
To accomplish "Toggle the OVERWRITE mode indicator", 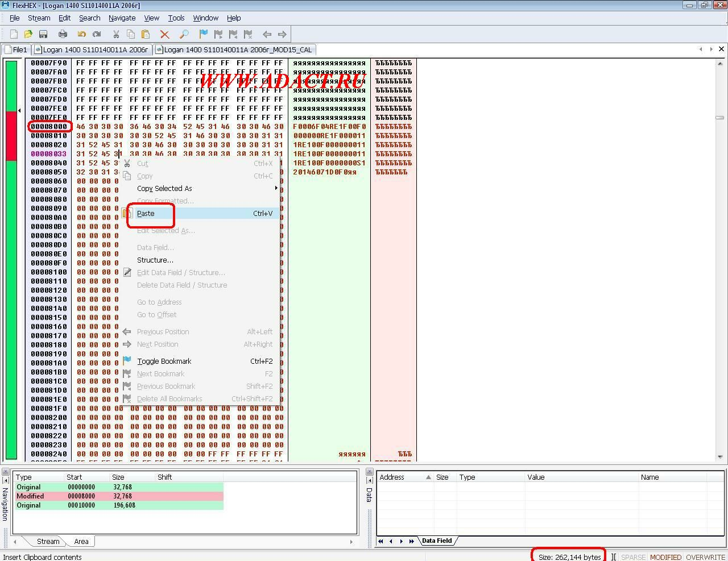I will point(705,557).
